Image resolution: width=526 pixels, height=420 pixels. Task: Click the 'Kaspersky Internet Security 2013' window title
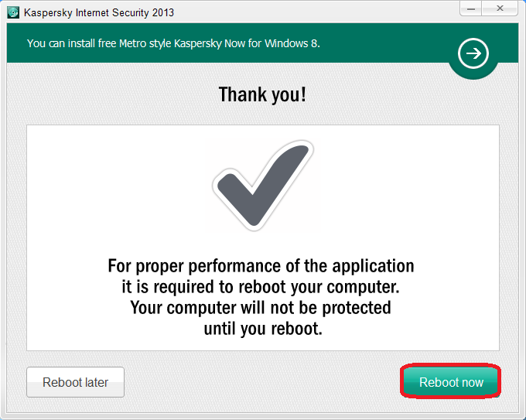[99, 12]
